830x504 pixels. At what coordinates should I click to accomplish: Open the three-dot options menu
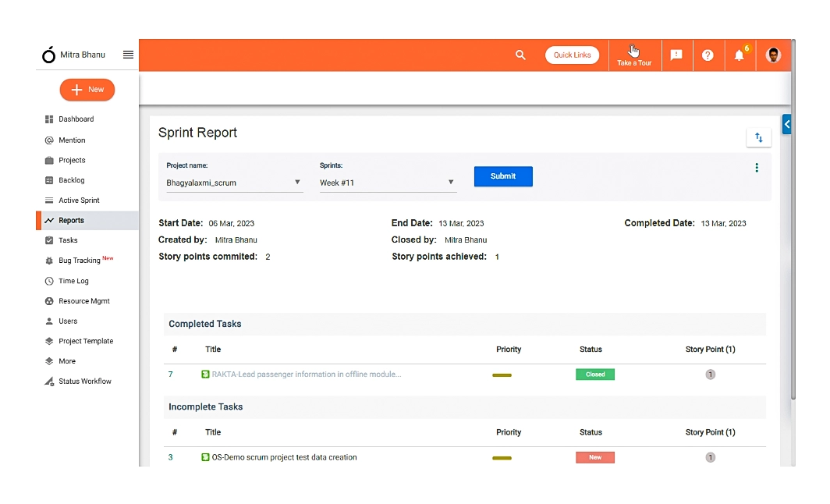point(756,168)
